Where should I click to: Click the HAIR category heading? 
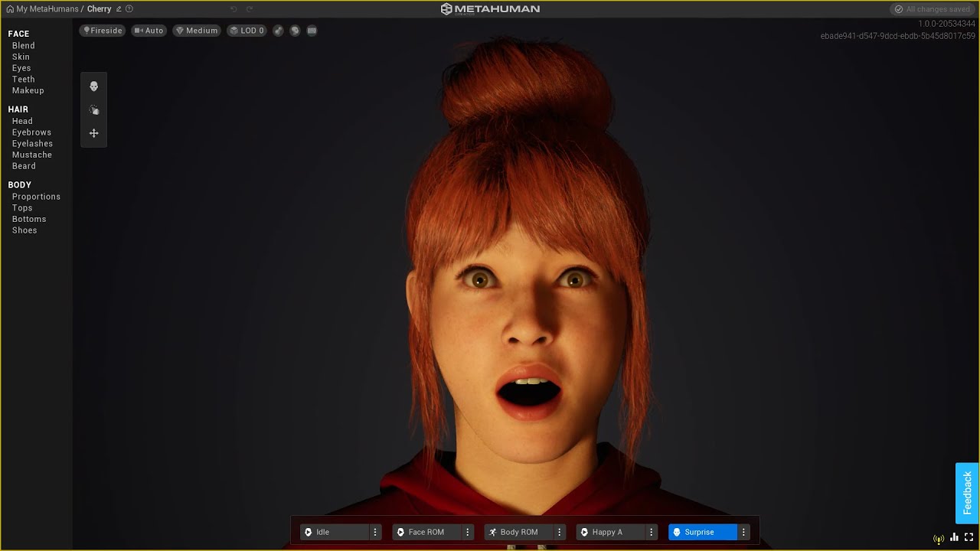point(18,109)
